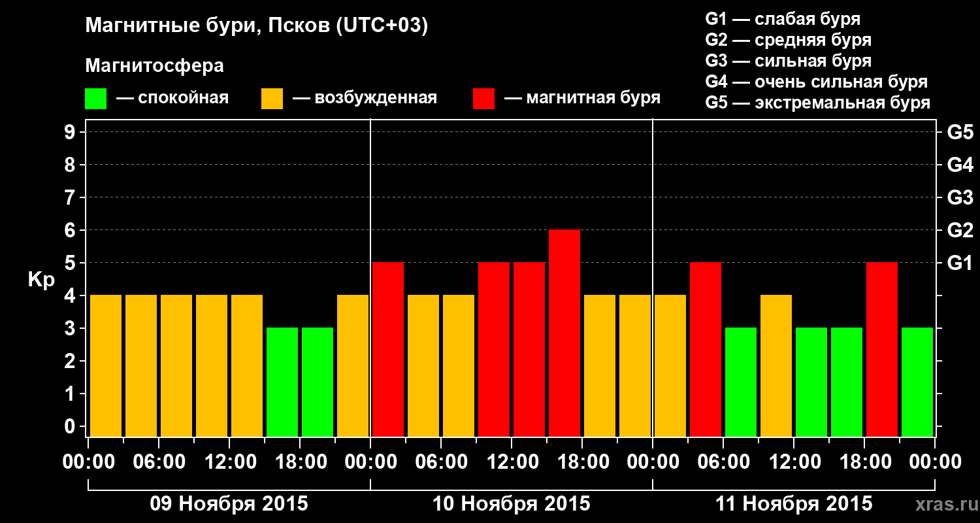Click the last green bar on 11 Ноября
The image size is (980, 523).
tap(917, 382)
